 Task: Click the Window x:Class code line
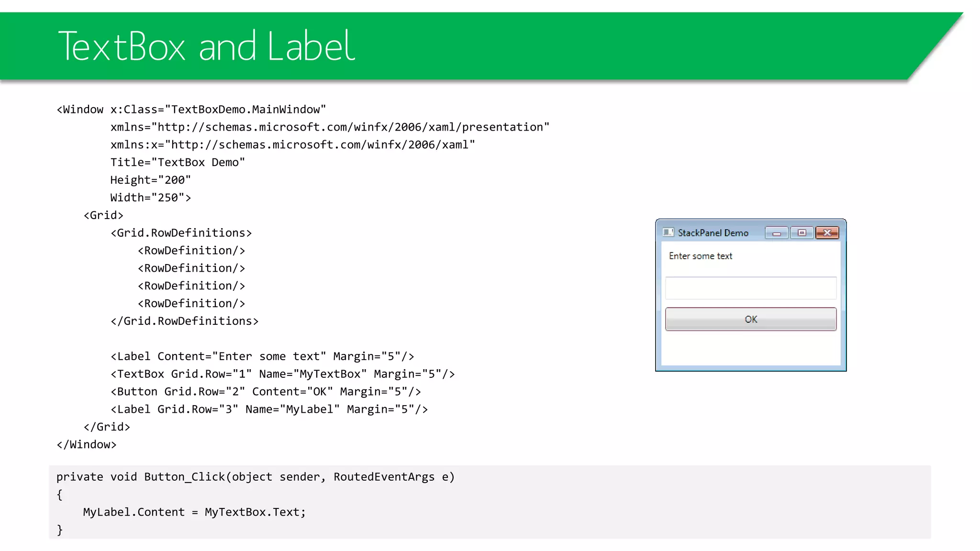(x=191, y=110)
